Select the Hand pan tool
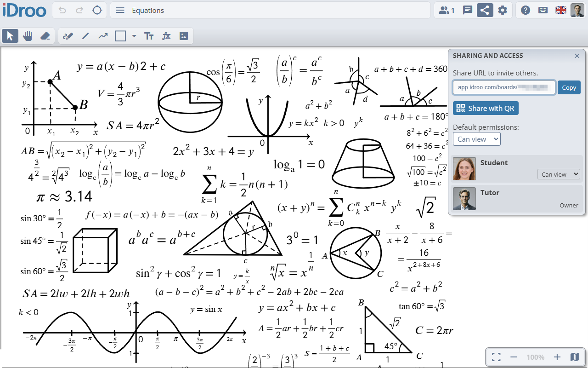Viewport: 588px width, 368px height. click(28, 35)
